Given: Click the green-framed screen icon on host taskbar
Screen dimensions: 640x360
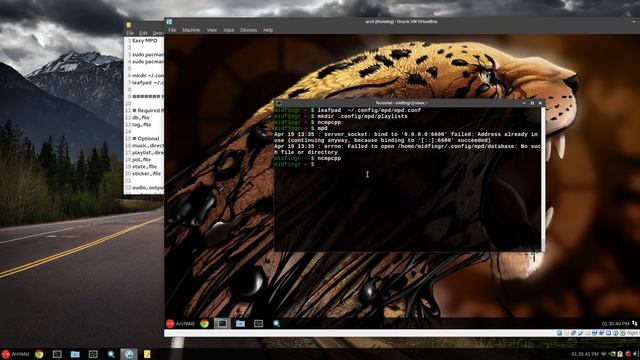Looking at the screenshot, I should coord(93,354).
